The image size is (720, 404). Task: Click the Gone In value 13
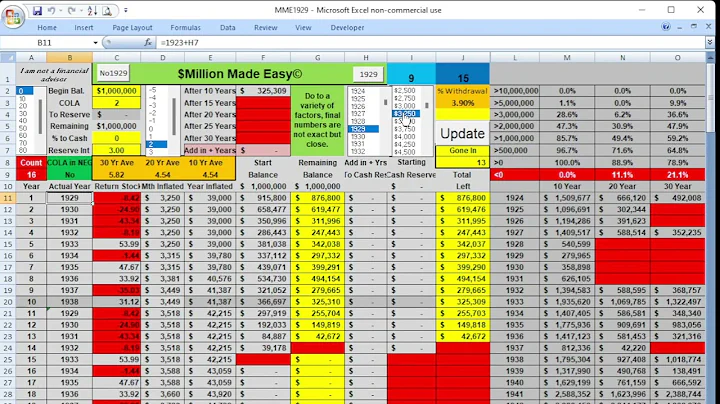point(462,162)
